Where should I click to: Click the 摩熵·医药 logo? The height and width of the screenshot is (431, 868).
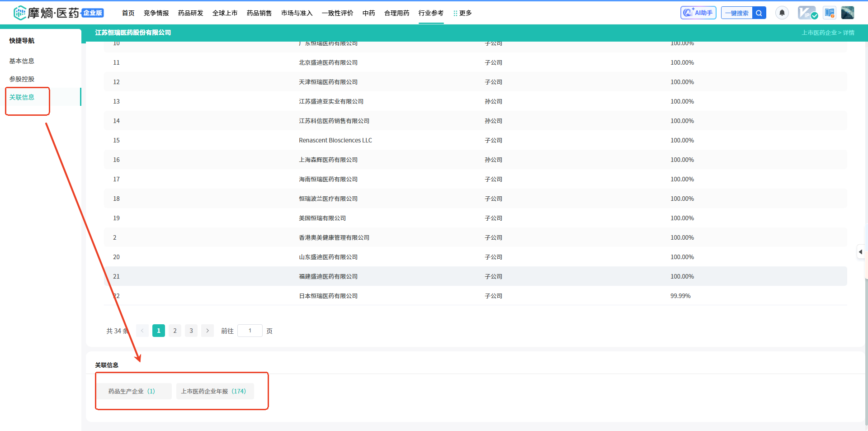pos(46,13)
